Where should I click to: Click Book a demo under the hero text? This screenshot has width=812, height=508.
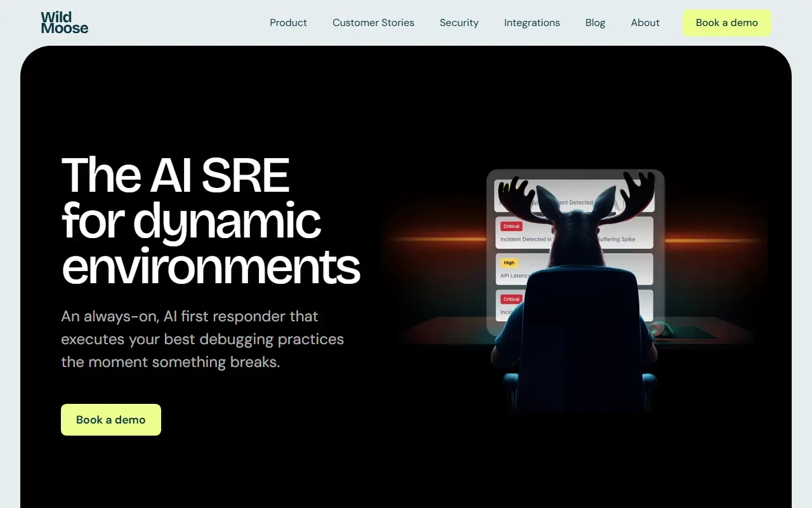point(111,420)
